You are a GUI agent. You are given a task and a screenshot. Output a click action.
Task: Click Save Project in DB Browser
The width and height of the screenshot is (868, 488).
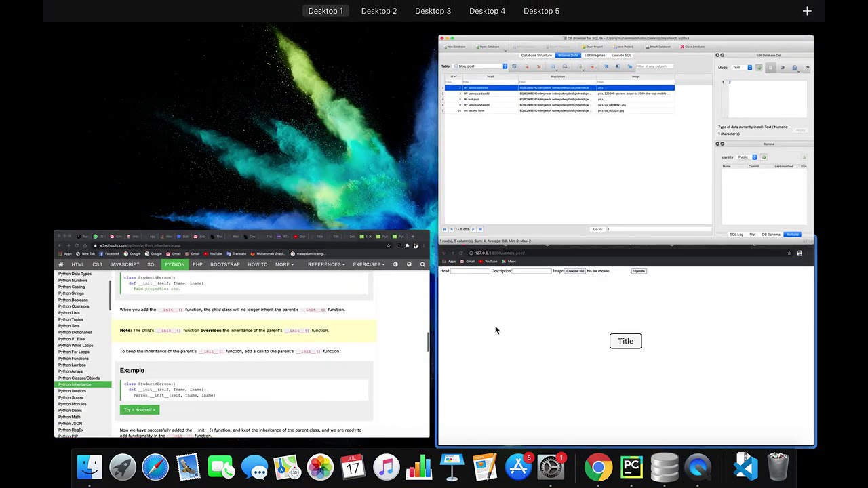point(622,47)
